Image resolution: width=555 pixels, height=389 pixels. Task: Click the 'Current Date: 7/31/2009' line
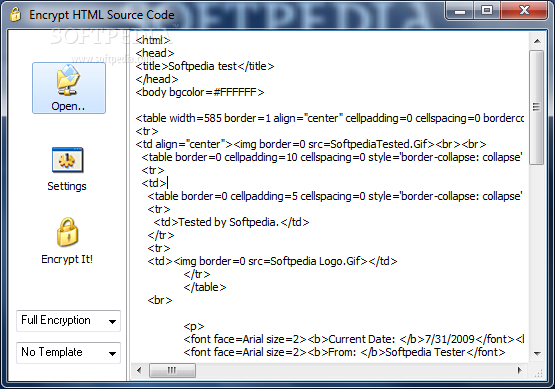click(354, 339)
